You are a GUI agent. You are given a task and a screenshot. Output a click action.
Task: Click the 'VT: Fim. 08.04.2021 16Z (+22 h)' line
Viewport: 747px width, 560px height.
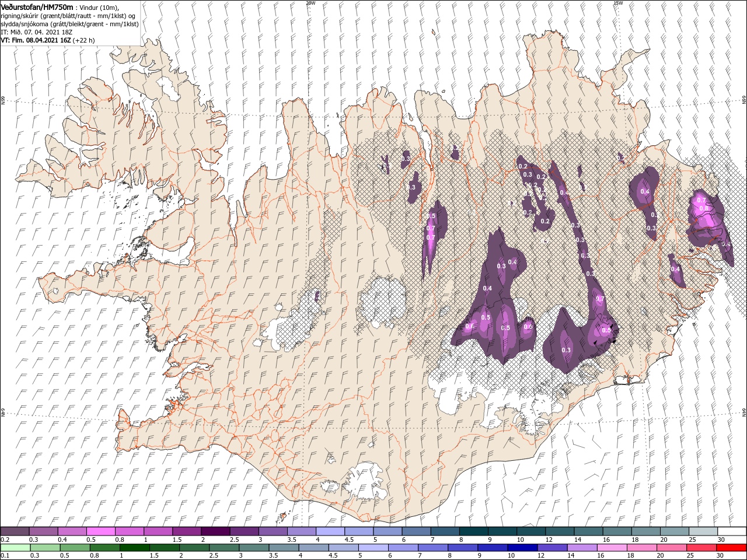(x=48, y=40)
